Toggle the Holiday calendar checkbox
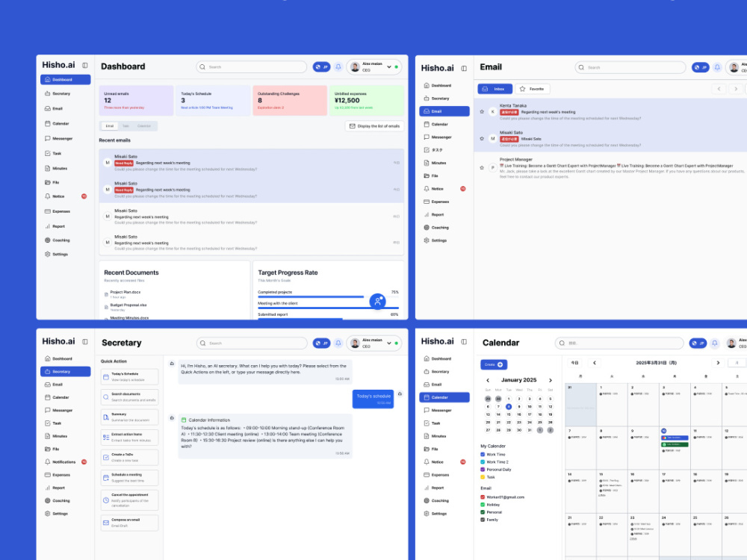The image size is (747, 560). 483,505
